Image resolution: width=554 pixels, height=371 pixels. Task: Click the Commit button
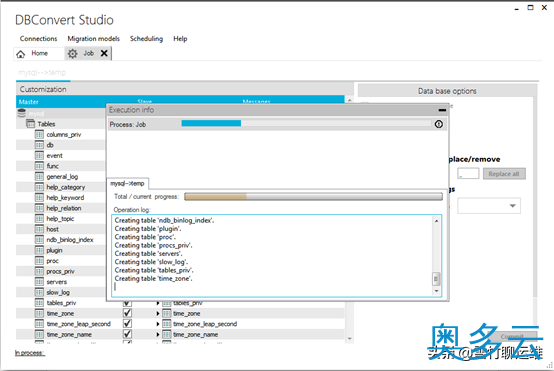tap(512, 337)
